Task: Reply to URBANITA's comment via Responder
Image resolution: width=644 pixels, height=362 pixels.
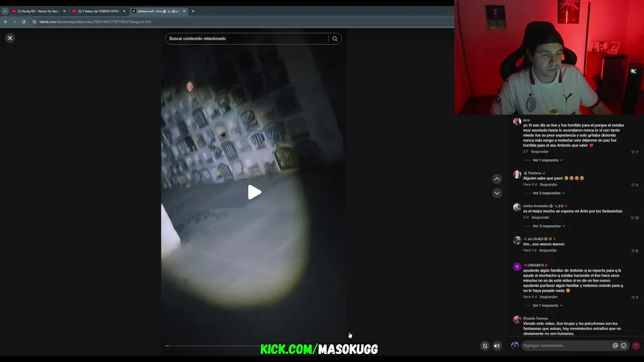Action: (548, 297)
